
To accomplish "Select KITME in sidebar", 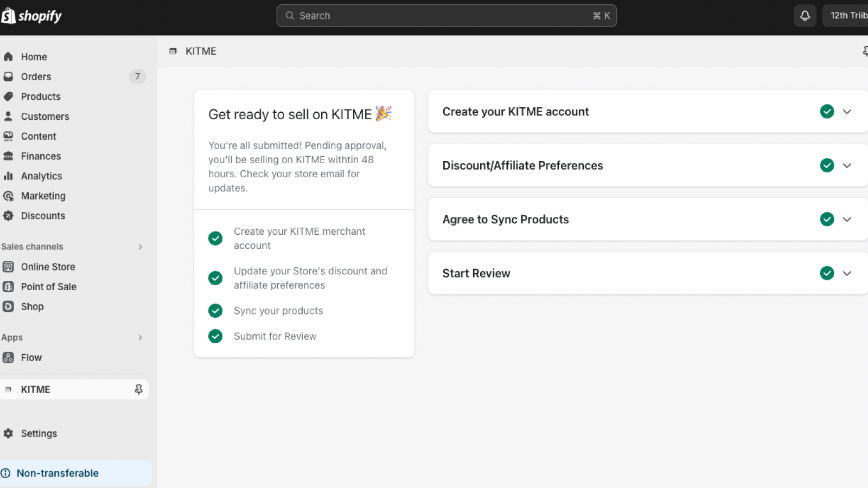I will [x=74, y=389].
